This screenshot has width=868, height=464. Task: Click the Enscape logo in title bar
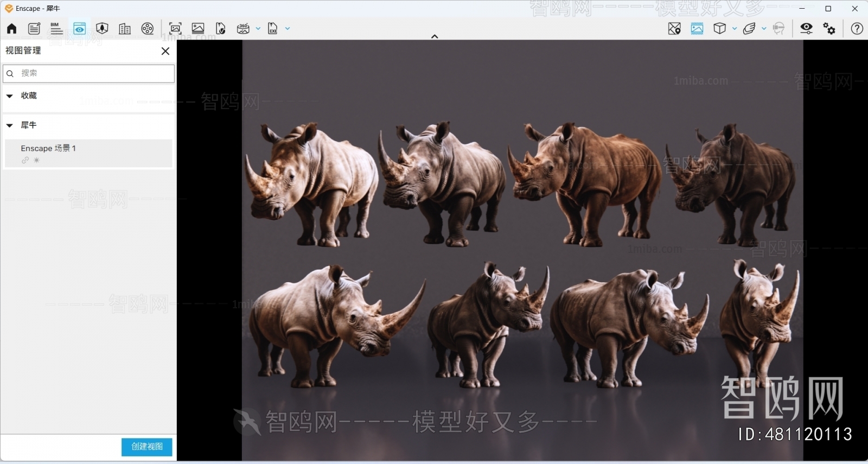(x=9, y=9)
